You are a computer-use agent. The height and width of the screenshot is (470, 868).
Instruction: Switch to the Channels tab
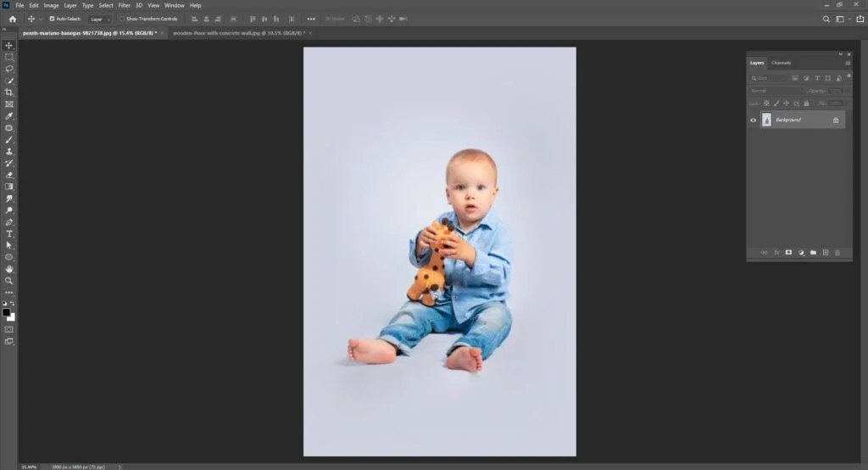pos(781,63)
